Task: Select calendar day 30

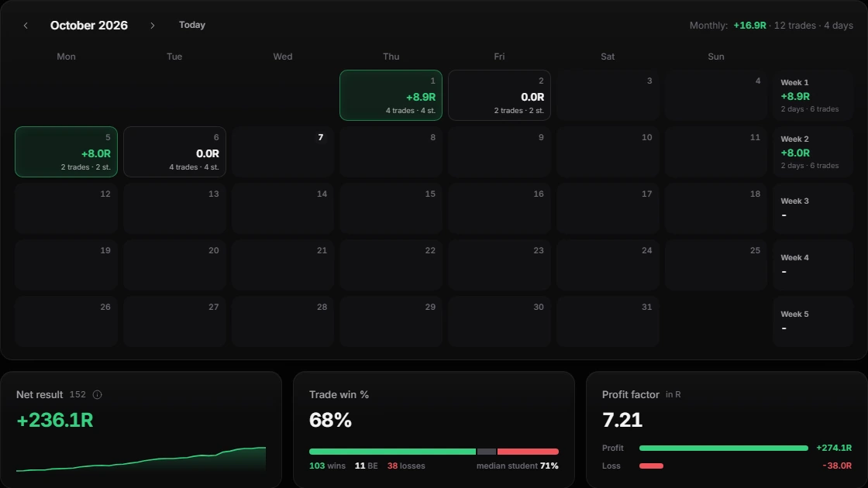Action: pos(499,321)
